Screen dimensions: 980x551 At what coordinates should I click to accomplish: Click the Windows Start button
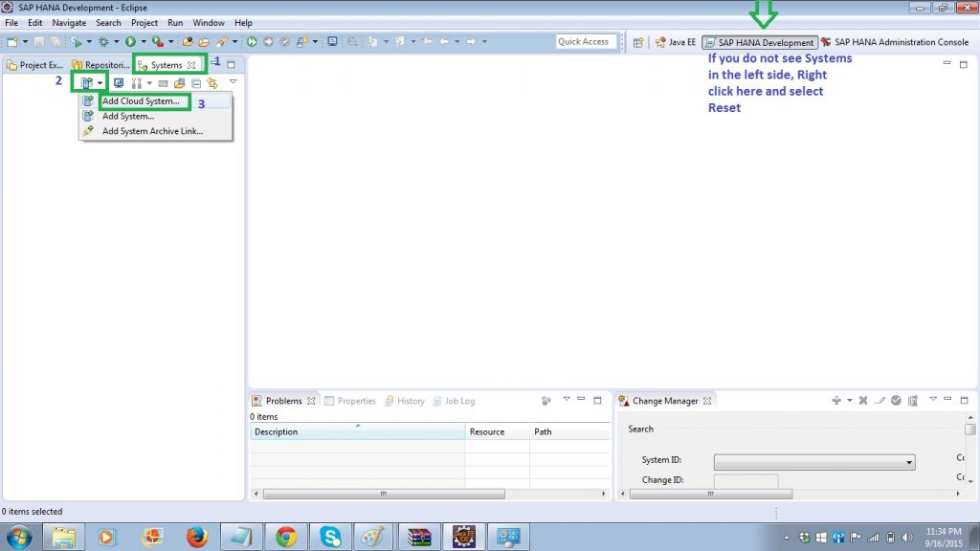tap(19, 537)
